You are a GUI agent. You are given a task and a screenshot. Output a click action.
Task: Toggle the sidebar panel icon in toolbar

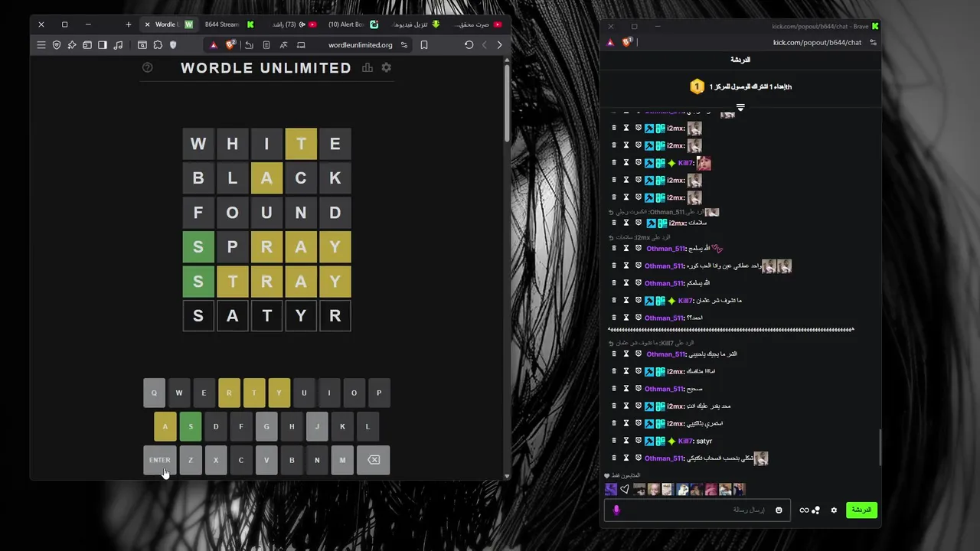[103, 45]
